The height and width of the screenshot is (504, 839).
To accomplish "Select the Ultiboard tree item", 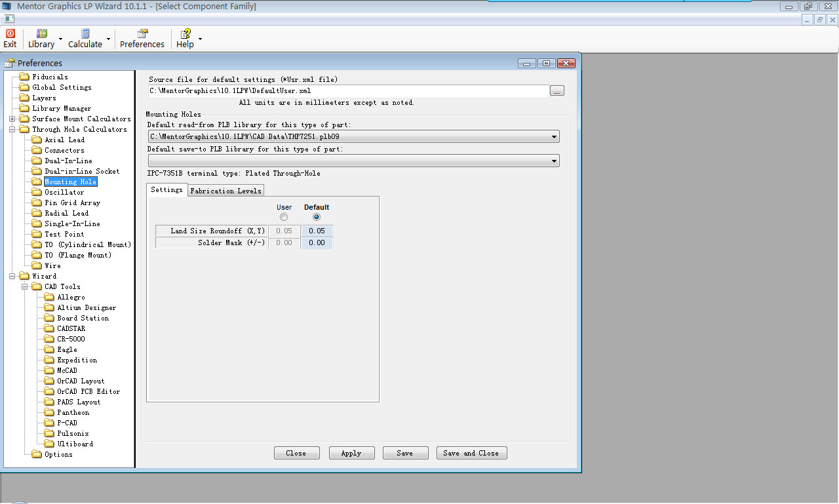I will 75,444.
